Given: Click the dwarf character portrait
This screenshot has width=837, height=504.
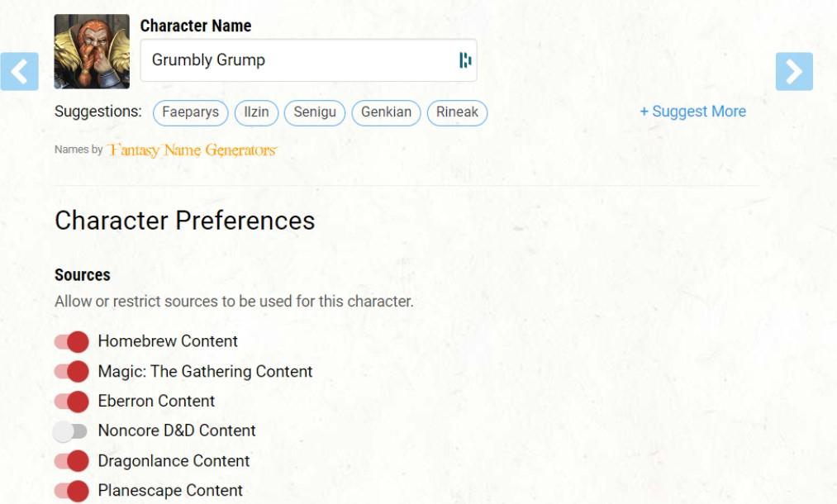Looking at the screenshot, I should coord(92,51).
